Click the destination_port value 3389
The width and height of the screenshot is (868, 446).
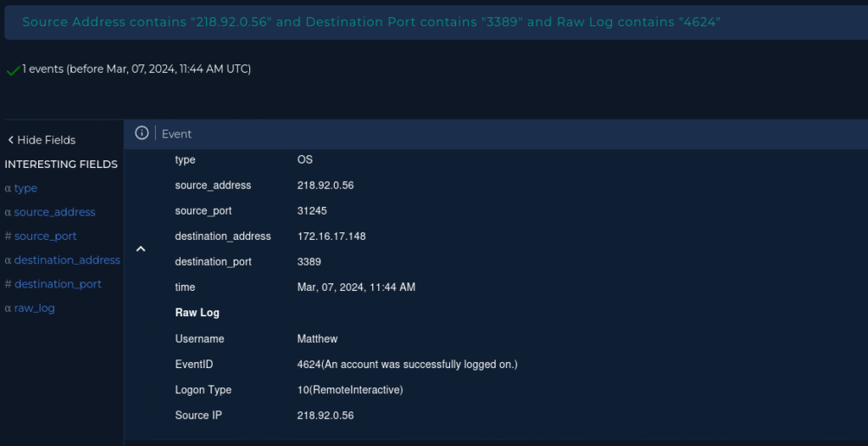click(309, 261)
